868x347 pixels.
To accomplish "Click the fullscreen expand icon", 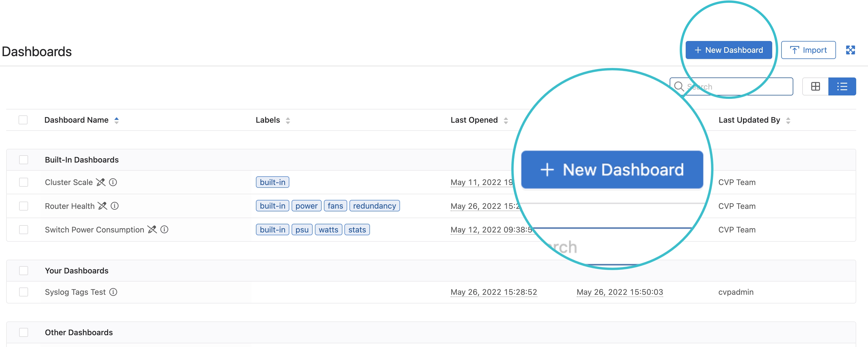I will (850, 50).
